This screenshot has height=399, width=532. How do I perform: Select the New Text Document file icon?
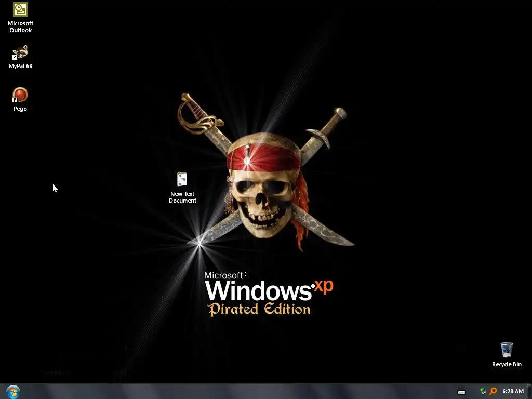[x=182, y=179]
